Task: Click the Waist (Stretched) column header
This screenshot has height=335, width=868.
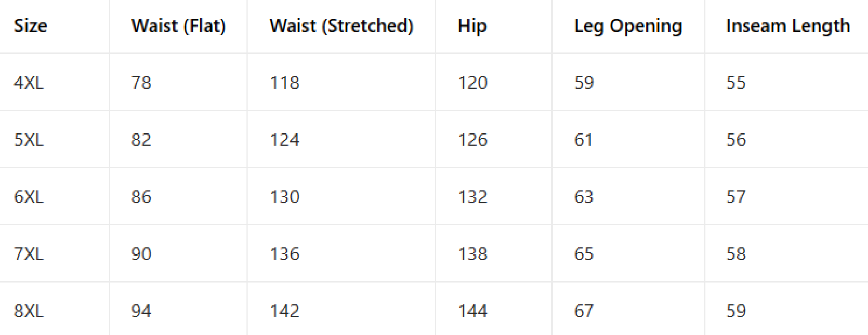Action: 341,26
